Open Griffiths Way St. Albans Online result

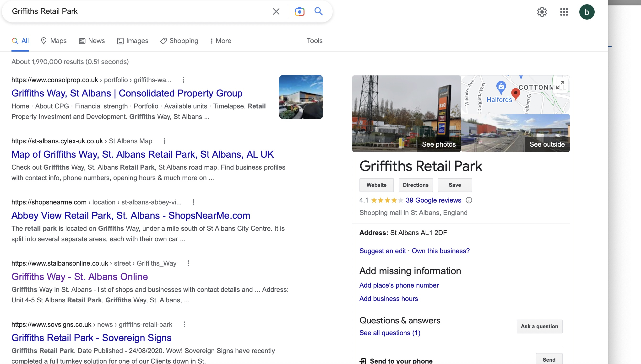[80, 277]
